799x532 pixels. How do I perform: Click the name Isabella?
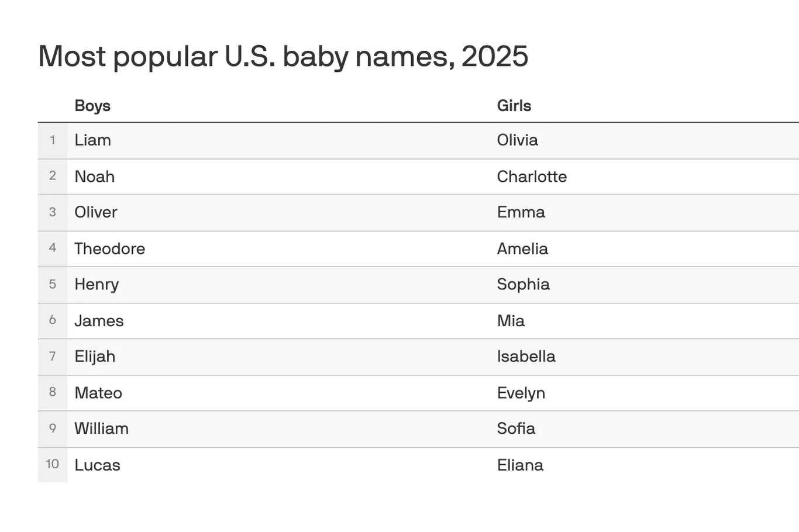tap(526, 357)
